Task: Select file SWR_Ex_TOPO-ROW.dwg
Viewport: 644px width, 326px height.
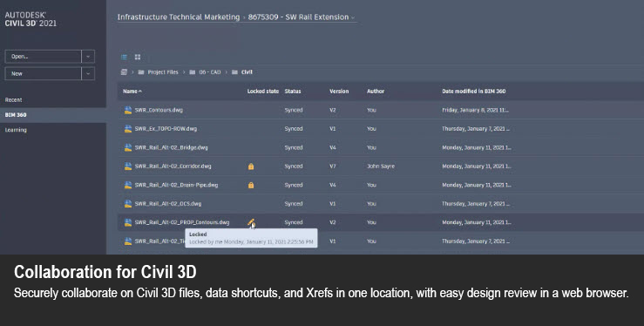Action: (166, 128)
